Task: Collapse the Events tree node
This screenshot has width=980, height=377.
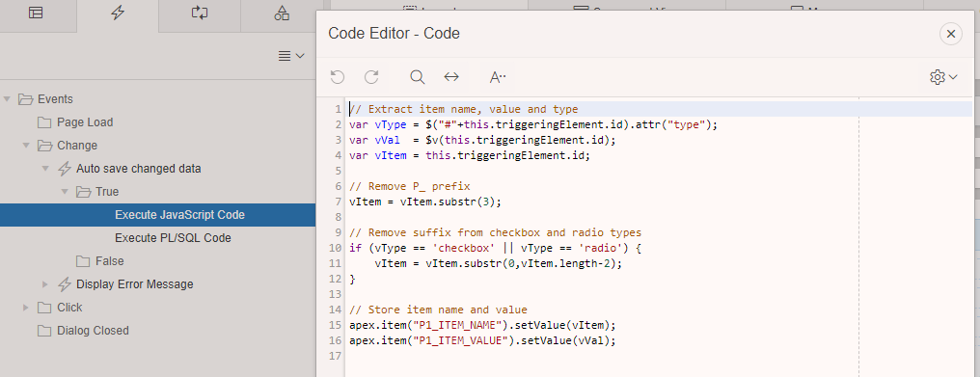Action: [x=8, y=98]
